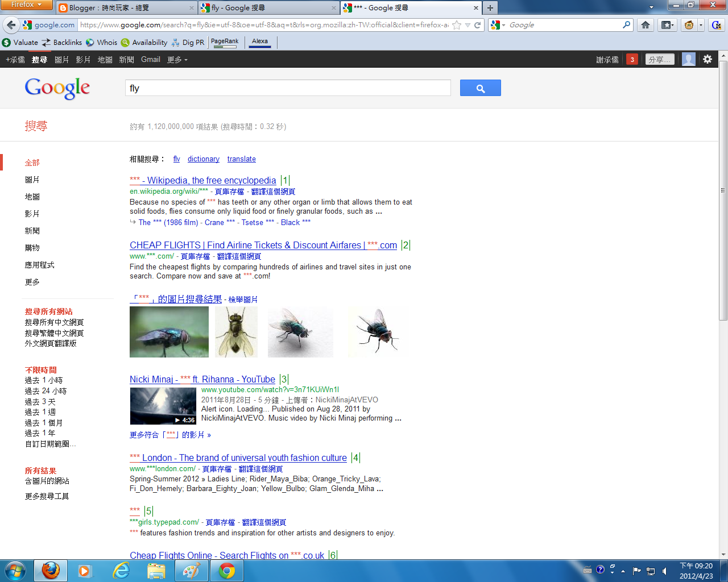This screenshot has height=582, width=728.
Task: Click the Greasemonkey monkey icon
Action: (689, 25)
